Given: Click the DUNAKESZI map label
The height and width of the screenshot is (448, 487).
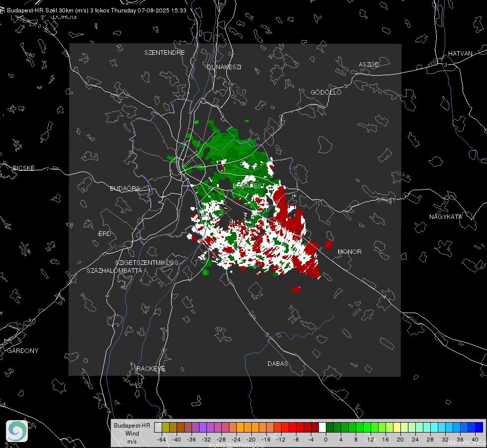Looking at the screenshot, I should 224,67.
